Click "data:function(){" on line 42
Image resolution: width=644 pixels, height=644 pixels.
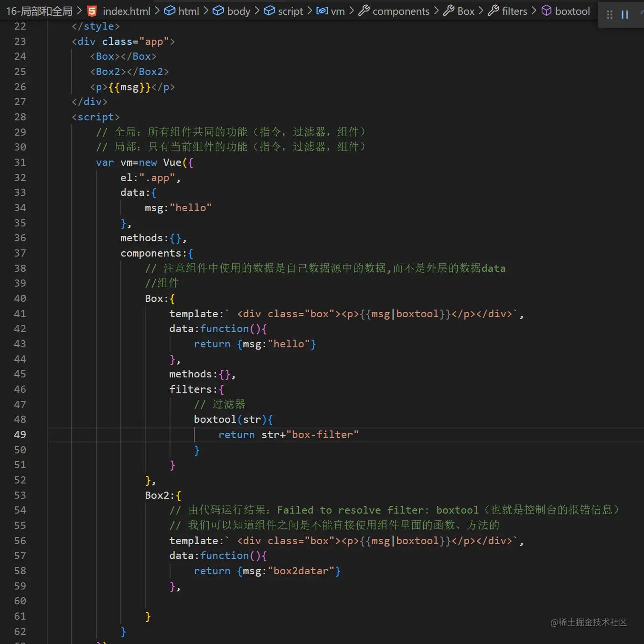218,329
